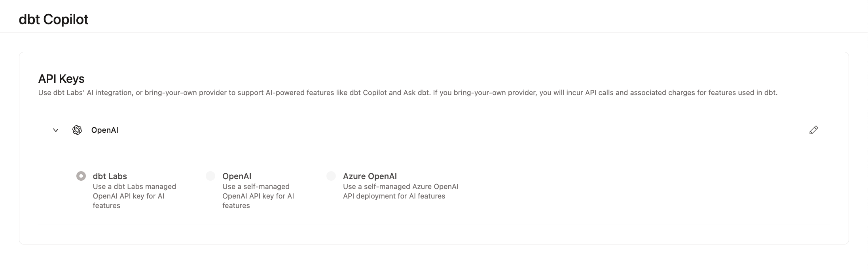Click the OpenAI row header label
868x275 pixels.
(104, 130)
